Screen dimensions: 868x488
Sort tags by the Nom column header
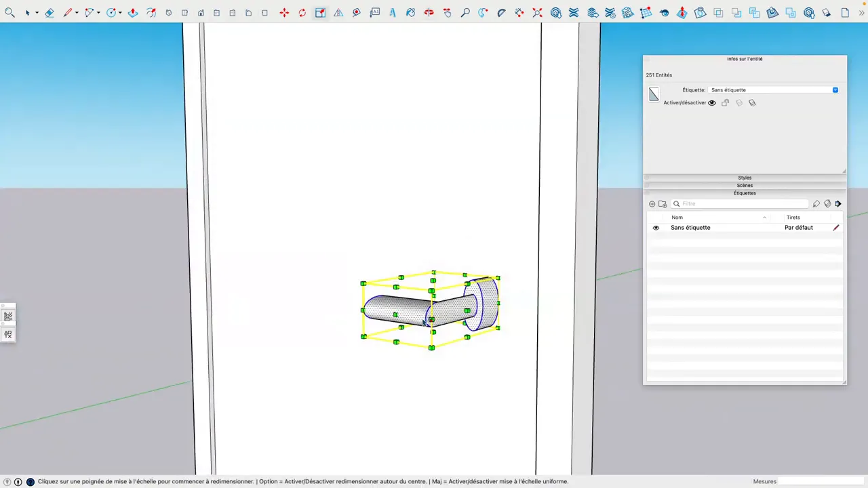(677, 217)
